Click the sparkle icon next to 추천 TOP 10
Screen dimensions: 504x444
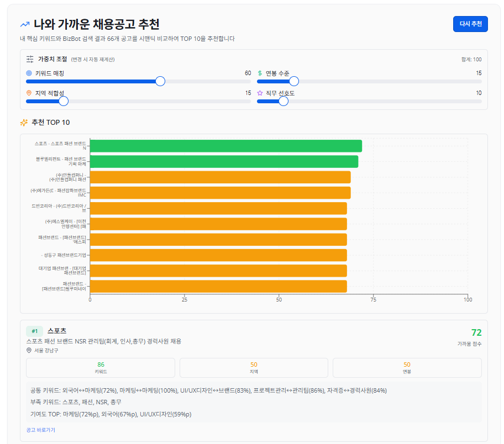pos(24,123)
